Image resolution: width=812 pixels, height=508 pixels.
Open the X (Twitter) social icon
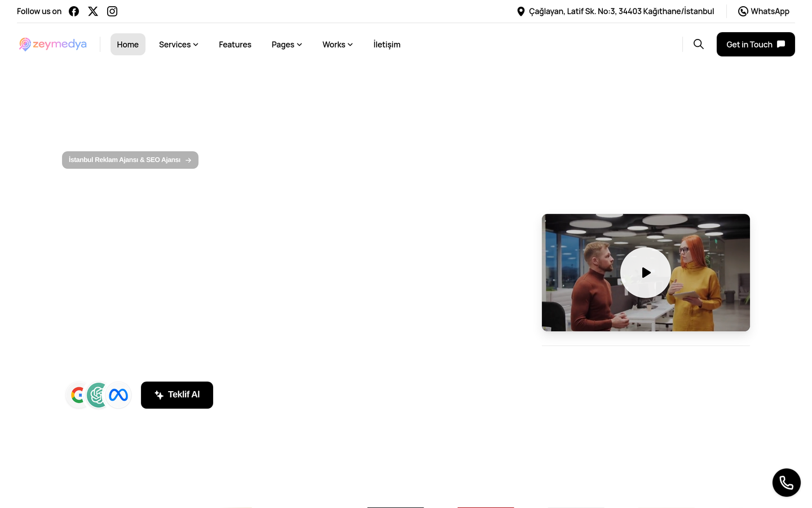click(x=93, y=11)
